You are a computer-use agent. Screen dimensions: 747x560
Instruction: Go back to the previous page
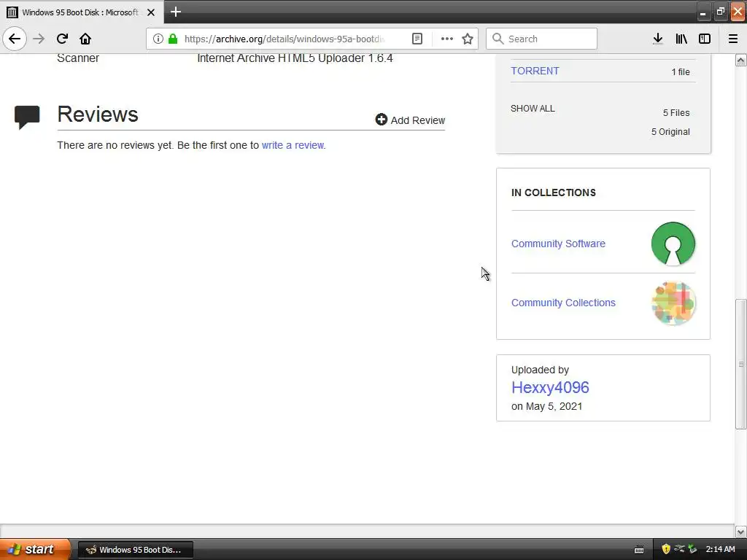15,39
